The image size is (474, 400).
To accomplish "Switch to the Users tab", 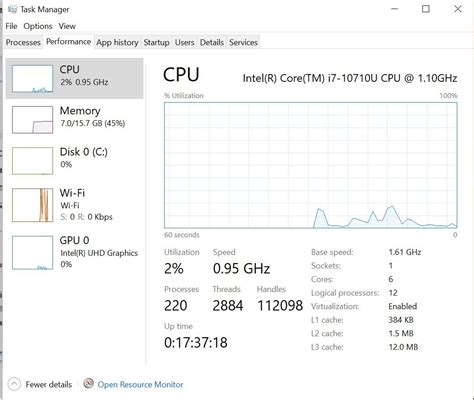I will coord(185,42).
